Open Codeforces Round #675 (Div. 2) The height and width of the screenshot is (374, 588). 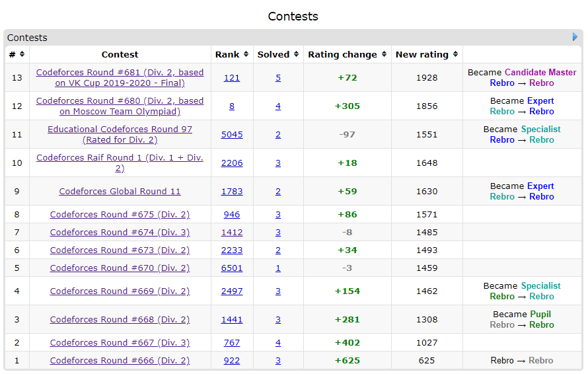120,215
